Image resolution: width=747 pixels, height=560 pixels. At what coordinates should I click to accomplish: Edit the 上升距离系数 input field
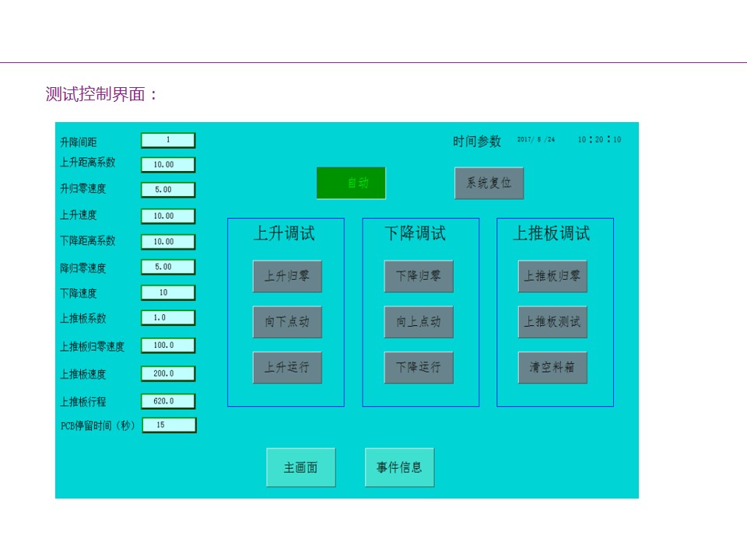point(168,165)
